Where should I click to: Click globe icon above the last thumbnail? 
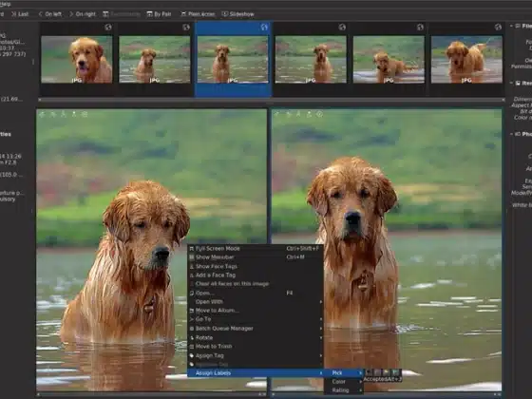(x=498, y=28)
